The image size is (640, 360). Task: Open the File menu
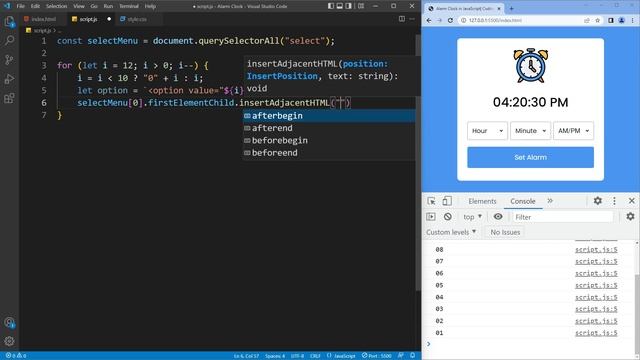20,6
